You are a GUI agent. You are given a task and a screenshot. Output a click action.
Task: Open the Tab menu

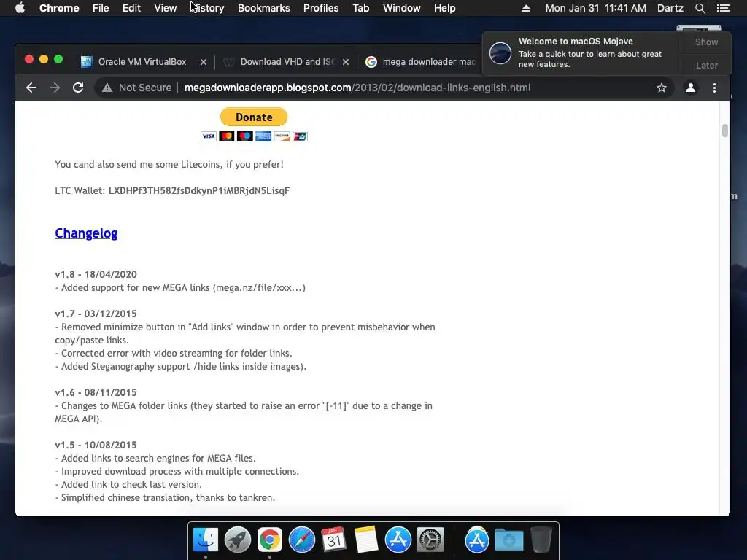360,8
